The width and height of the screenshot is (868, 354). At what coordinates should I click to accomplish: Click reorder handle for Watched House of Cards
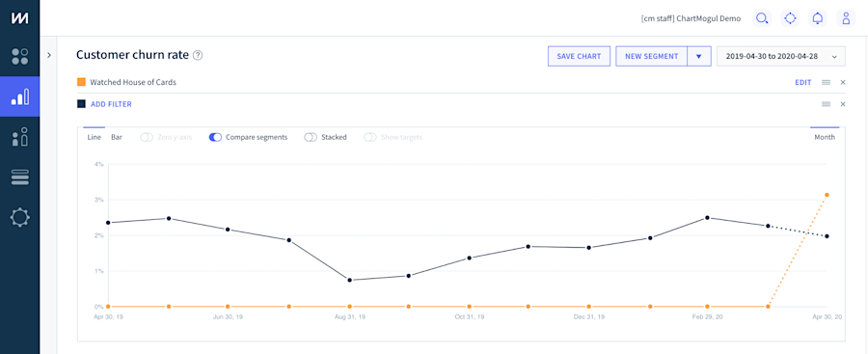(826, 83)
